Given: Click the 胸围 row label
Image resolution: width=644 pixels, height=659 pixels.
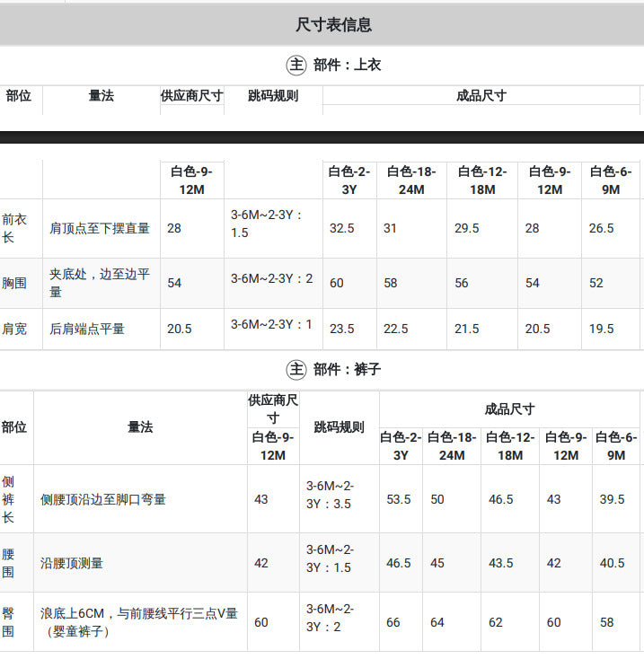Looking at the screenshot, I should coord(14,283).
